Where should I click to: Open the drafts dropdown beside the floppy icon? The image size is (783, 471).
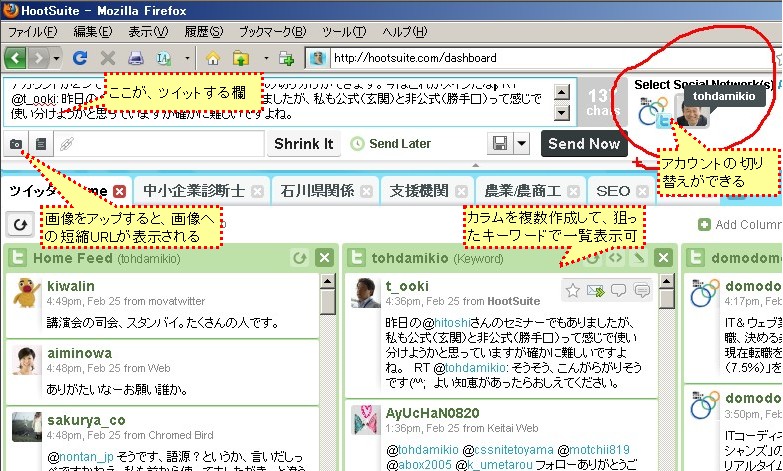pyautogui.click(x=521, y=144)
